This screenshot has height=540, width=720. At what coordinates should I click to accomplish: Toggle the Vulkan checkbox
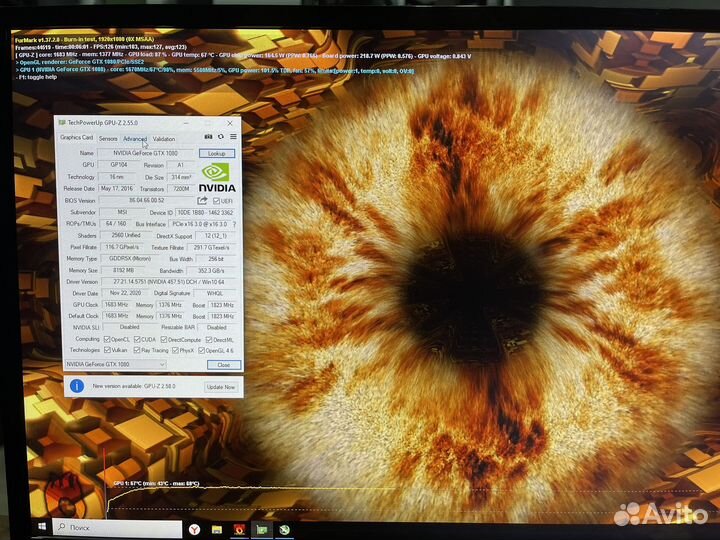pos(107,350)
